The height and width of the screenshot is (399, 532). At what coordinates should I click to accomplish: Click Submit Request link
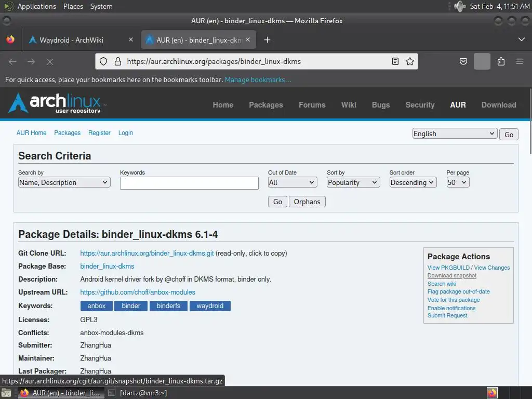447,315
